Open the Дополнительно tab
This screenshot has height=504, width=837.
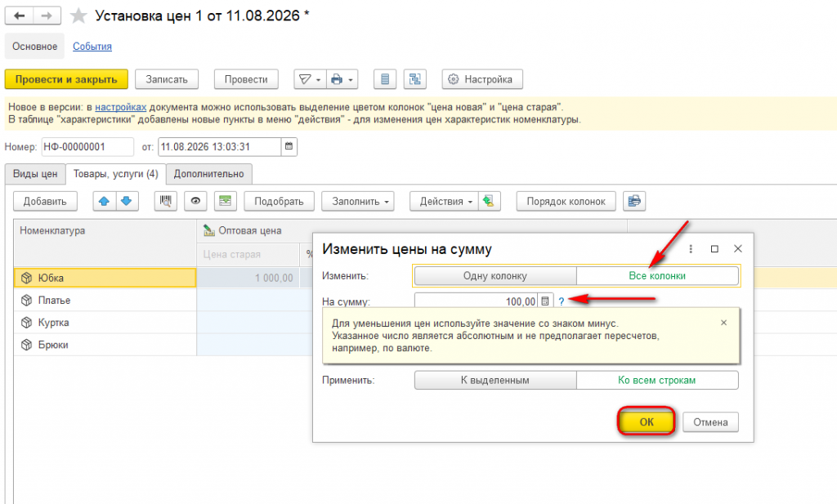click(208, 174)
